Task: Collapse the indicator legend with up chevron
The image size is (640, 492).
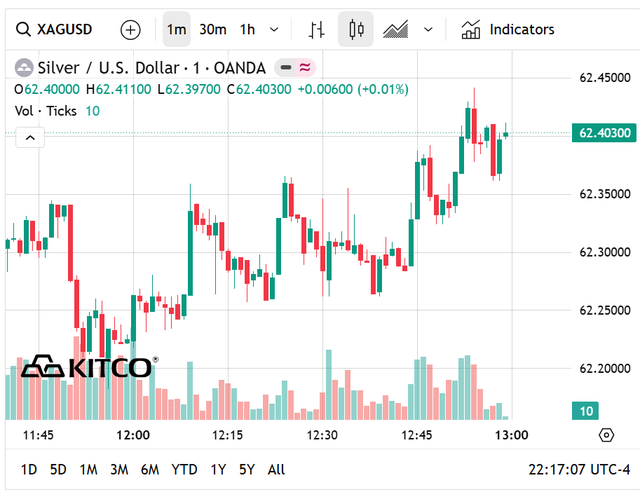Action: point(30,138)
